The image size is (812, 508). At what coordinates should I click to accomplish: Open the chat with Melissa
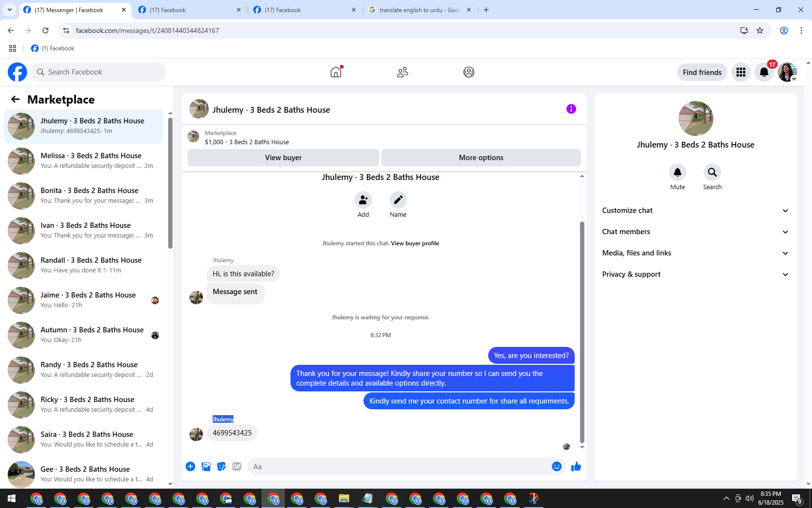point(84,161)
